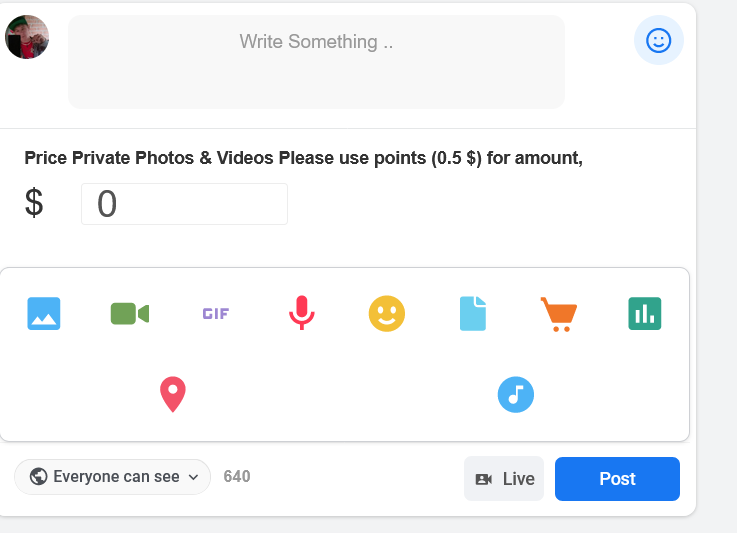The height and width of the screenshot is (533, 737).
Task: Attach music with the blue note icon
Action: (516, 394)
